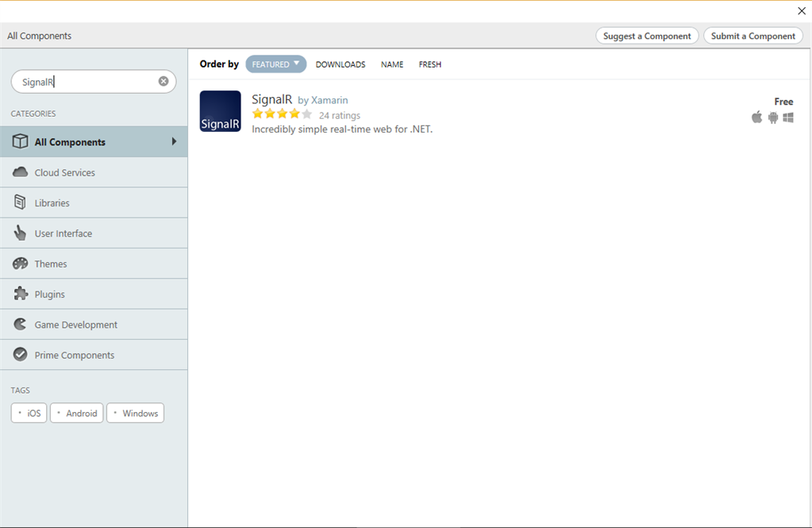Click the Plugins puzzle piece icon
812x528 pixels.
point(20,293)
